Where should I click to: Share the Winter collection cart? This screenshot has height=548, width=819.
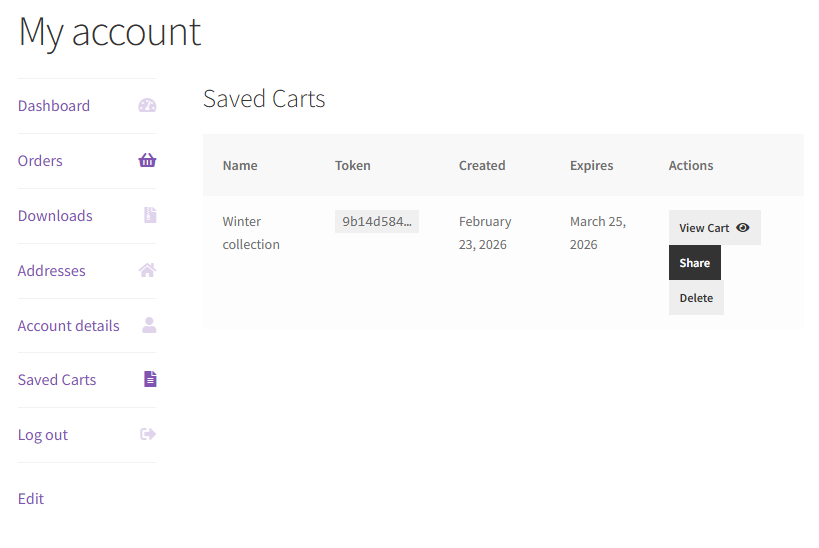(x=694, y=263)
